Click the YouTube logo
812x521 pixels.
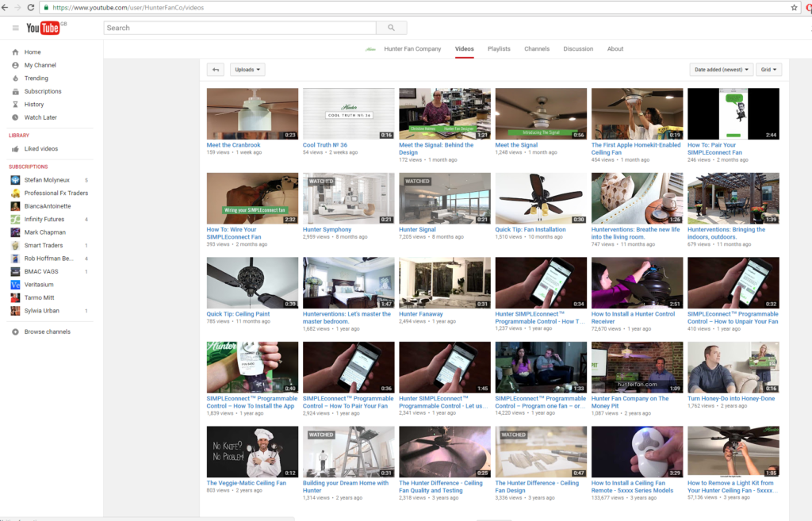[x=44, y=28]
